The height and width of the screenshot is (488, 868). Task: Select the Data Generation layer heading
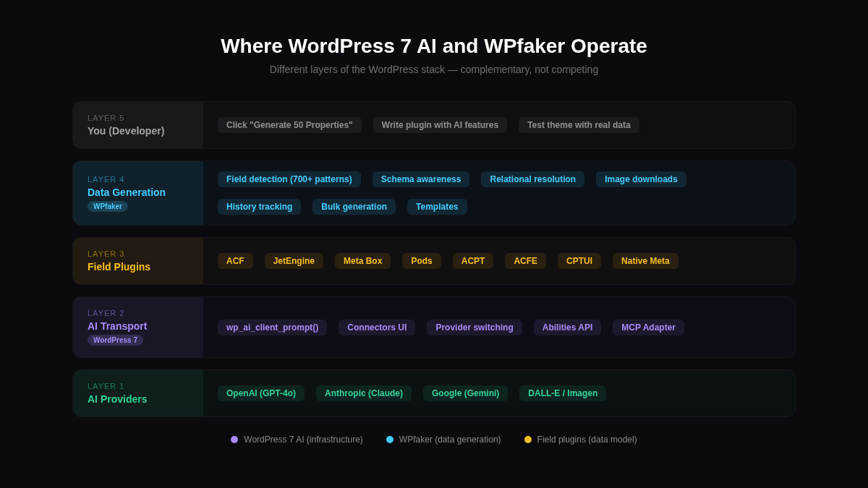coord(127,192)
